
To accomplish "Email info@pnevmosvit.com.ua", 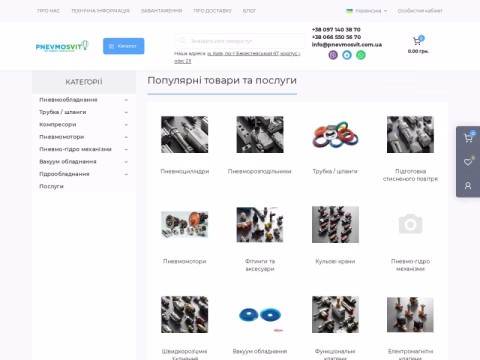I will tap(347, 45).
